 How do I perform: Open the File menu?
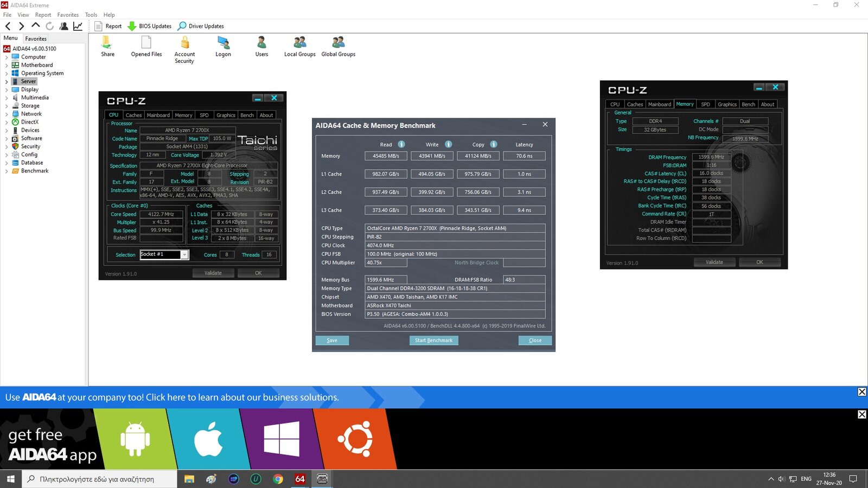[7, 15]
